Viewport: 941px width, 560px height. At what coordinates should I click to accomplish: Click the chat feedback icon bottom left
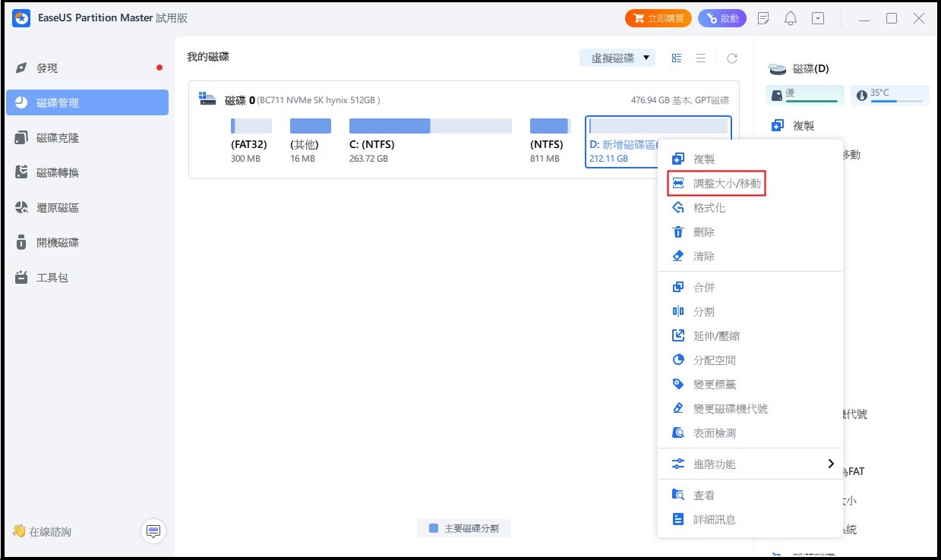click(153, 531)
